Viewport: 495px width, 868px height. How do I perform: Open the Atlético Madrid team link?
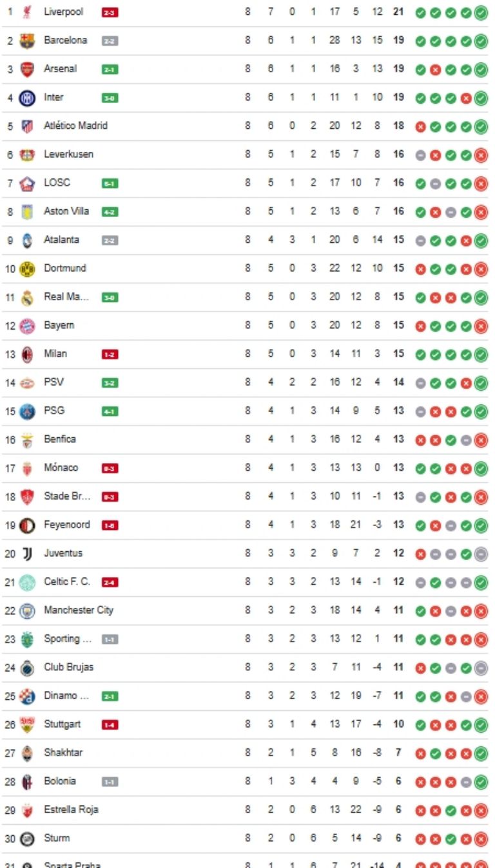click(75, 126)
